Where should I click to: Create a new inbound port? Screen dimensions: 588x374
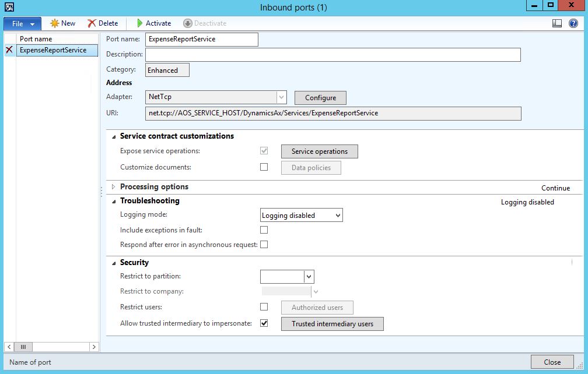click(x=61, y=23)
